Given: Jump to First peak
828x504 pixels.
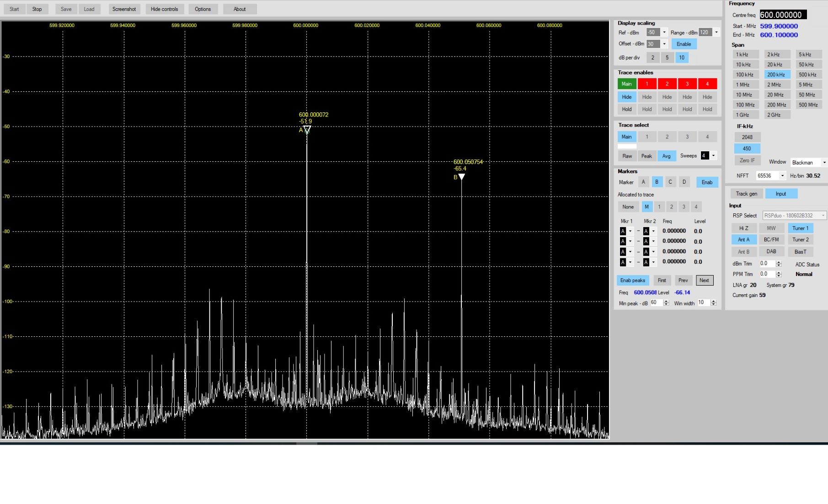Looking at the screenshot, I should 662,281.
